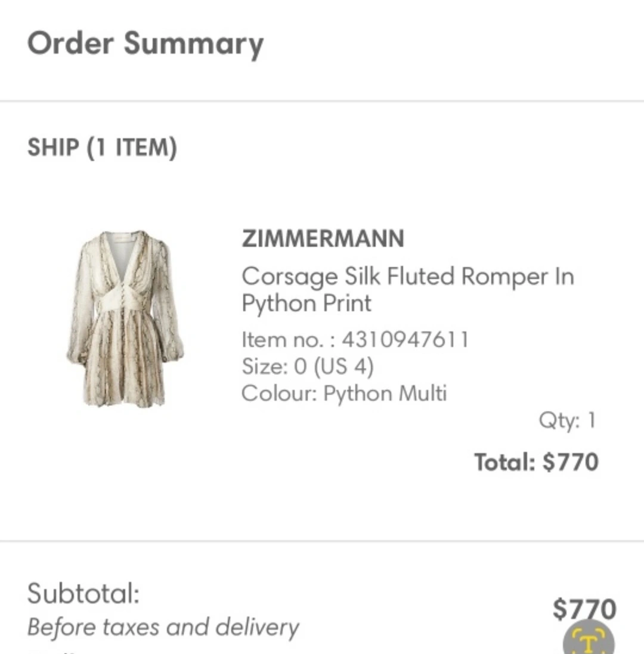
Task: Click the divider line above Subtotal
Action: [x=322, y=541]
